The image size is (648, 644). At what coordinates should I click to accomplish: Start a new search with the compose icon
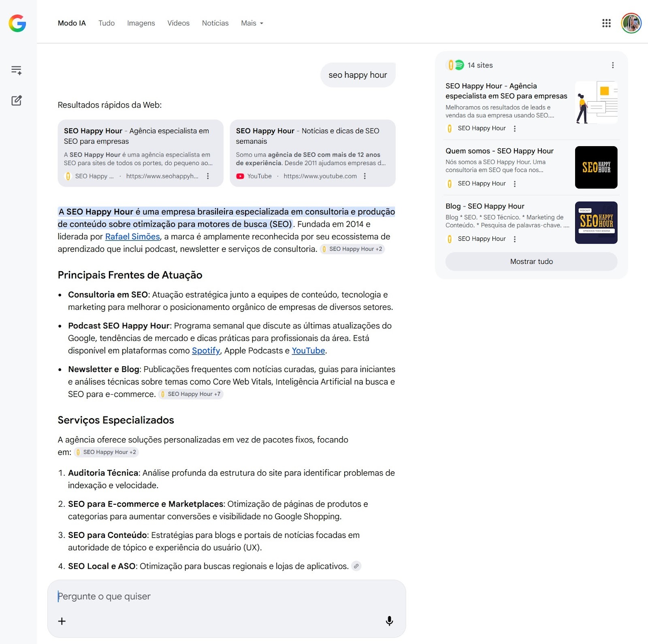tap(17, 100)
